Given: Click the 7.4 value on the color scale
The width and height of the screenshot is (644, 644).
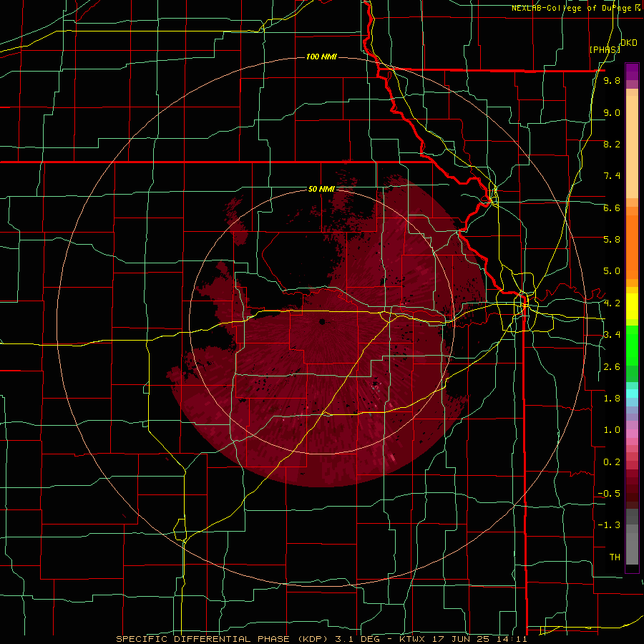Looking at the screenshot, I should point(612,176).
